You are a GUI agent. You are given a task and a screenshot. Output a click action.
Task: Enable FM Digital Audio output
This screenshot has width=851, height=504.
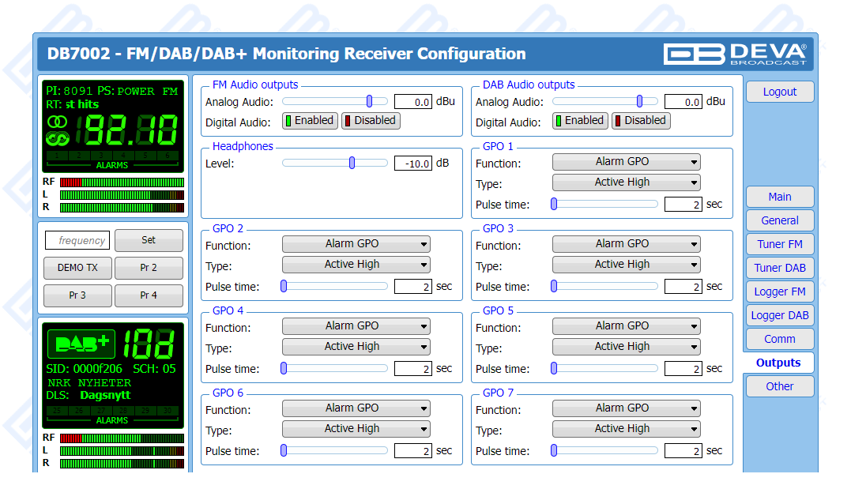pyautogui.click(x=310, y=121)
